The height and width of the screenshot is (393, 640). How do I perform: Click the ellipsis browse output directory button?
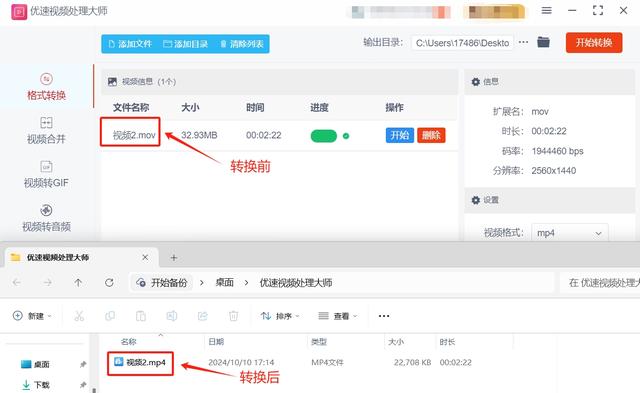click(523, 42)
